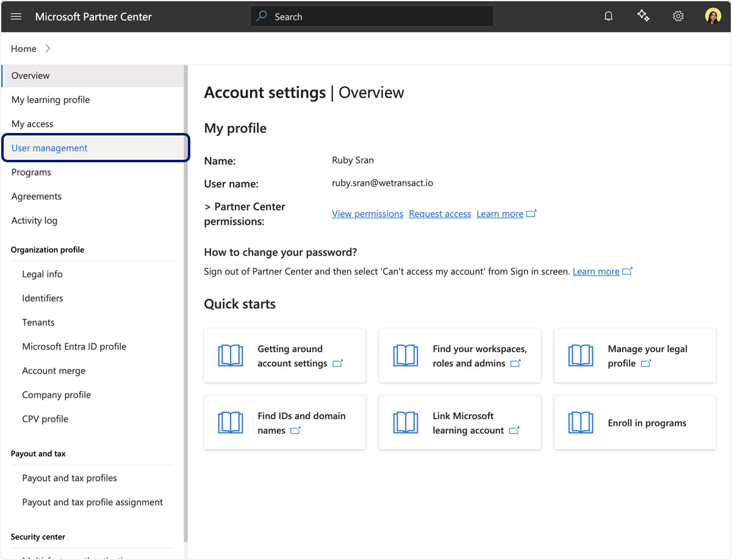The width and height of the screenshot is (732, 560).
Task: Click the Request access link
Action: [440, 214]
